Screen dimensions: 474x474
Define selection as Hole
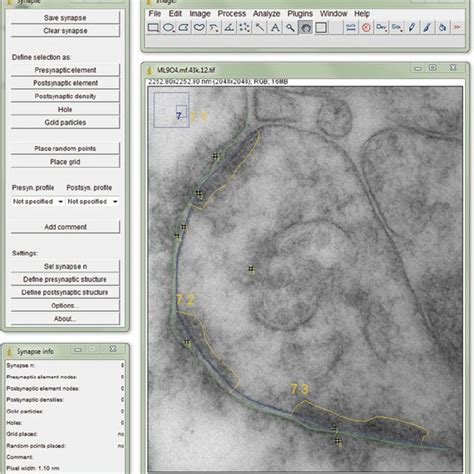65,109
